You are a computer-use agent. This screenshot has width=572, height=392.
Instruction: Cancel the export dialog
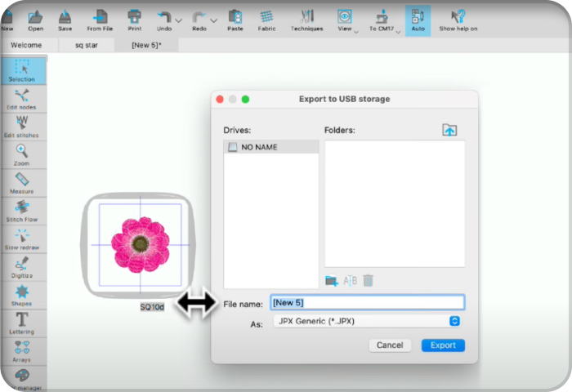389,345
